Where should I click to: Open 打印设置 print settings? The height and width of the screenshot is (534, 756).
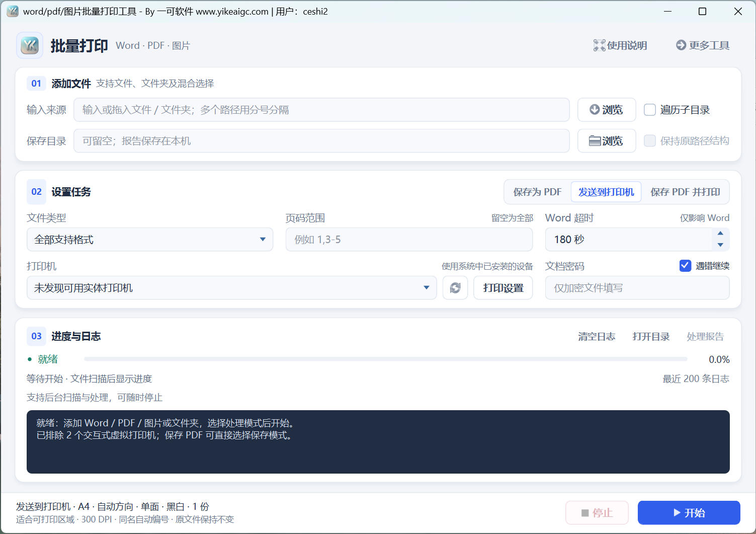click(503, 288)
